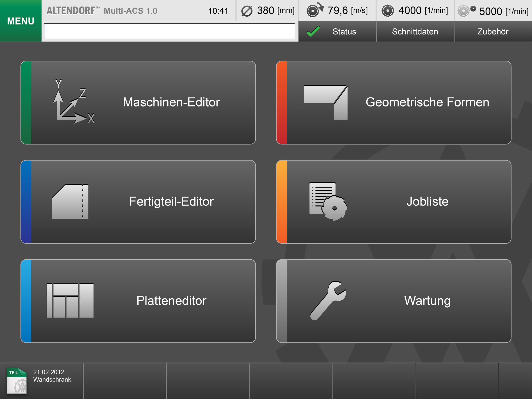532x399 pixels.
Task: Click the Wartung wrench icon
Action: tap(328, 301)
